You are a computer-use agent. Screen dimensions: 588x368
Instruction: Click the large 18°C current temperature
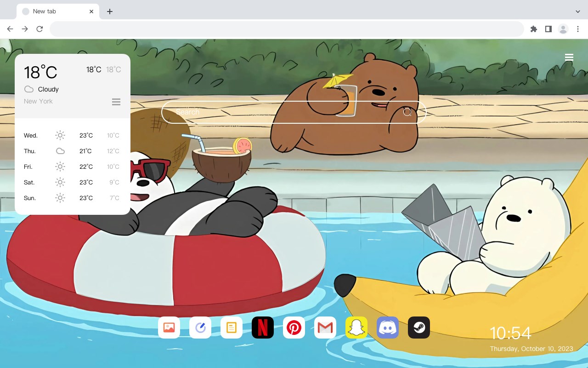click(x=40, y=72)
